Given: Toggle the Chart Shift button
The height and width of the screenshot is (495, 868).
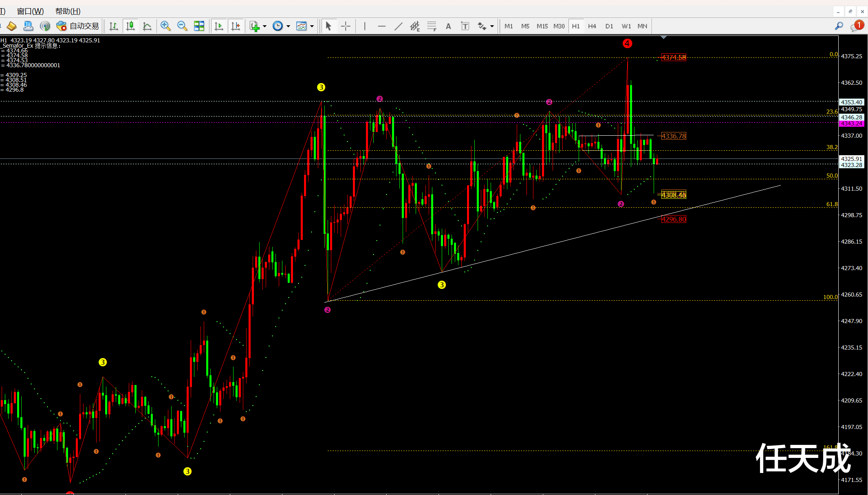Looking at the screenshot, I should (236, 26).
